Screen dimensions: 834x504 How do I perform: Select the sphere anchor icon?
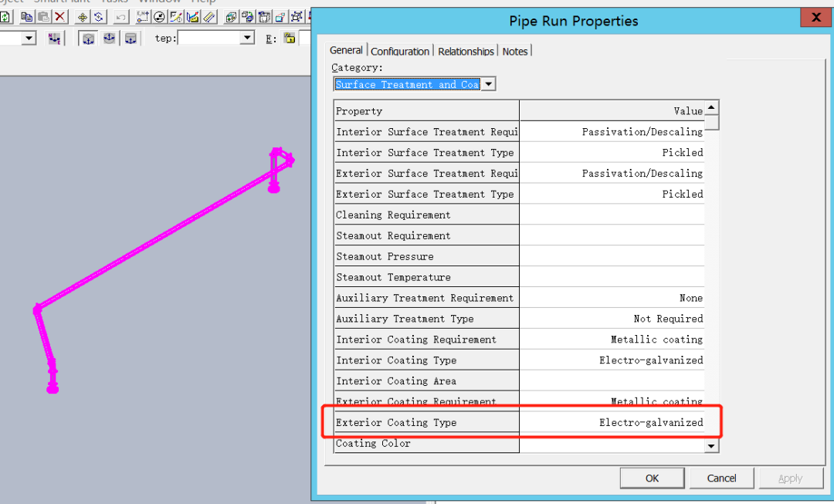(x=109, y=39)
